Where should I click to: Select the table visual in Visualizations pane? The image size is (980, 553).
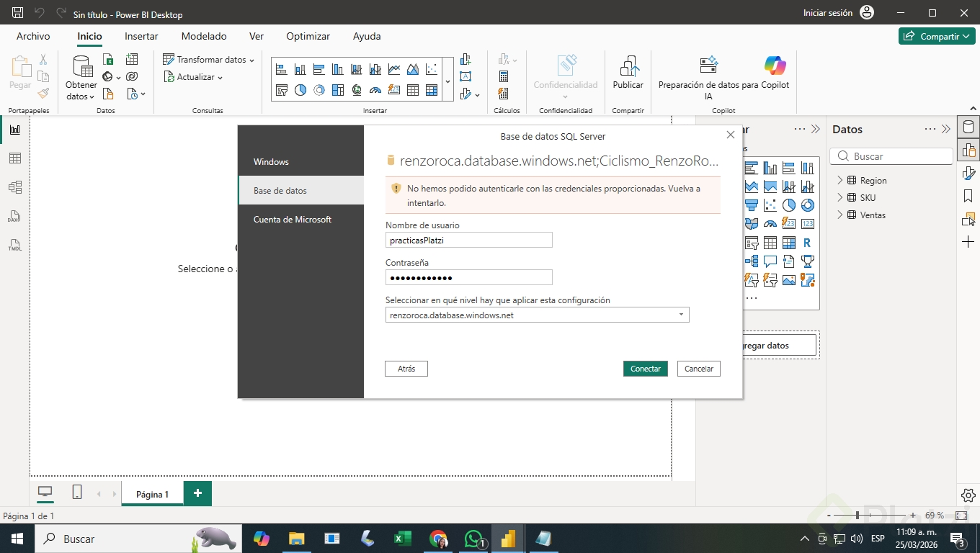coord(770,243)
